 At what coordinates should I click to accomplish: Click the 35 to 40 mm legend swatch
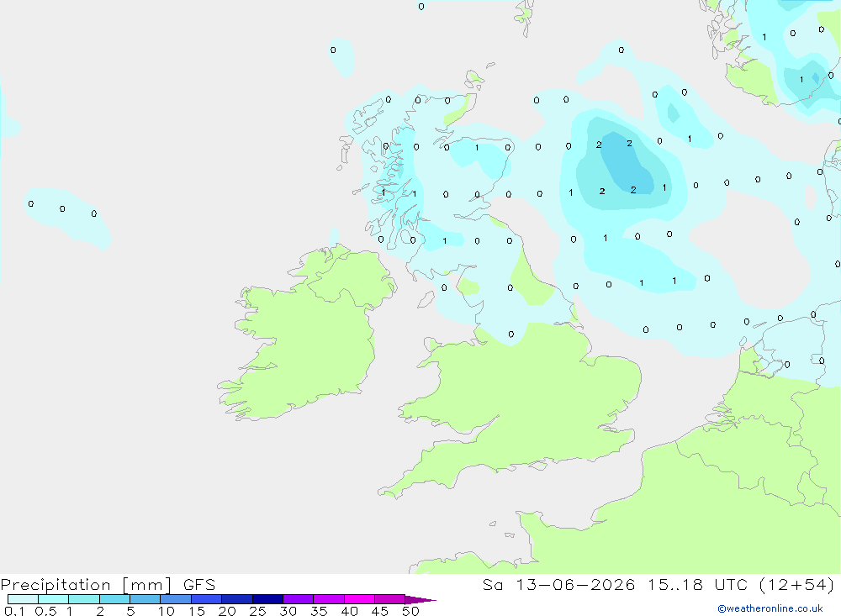point(329,599)
